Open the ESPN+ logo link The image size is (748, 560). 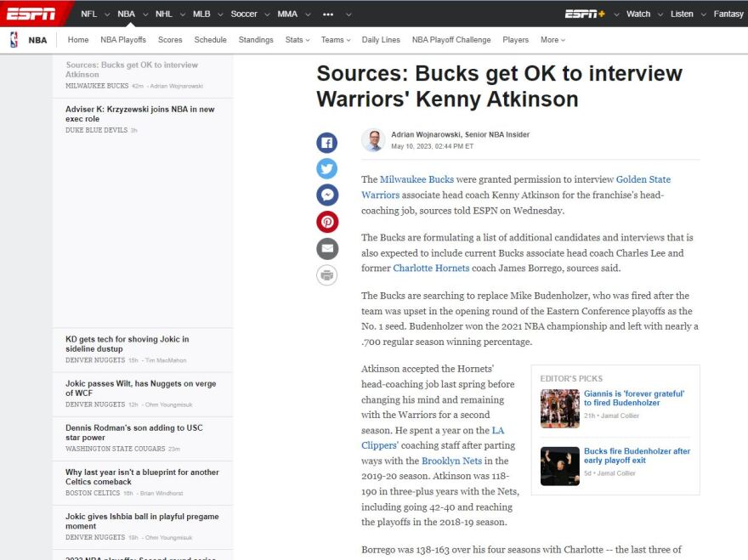pos(585,14)
